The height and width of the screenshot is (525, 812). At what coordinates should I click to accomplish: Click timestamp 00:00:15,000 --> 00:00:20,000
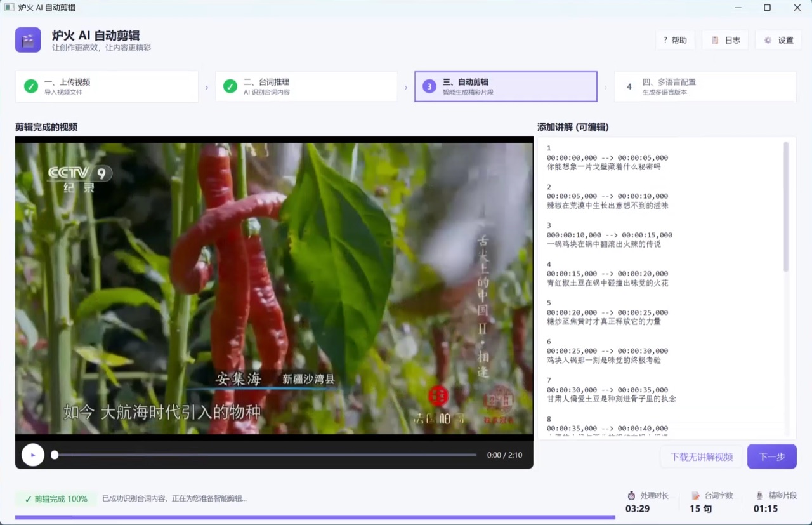(x=607, y=274)
